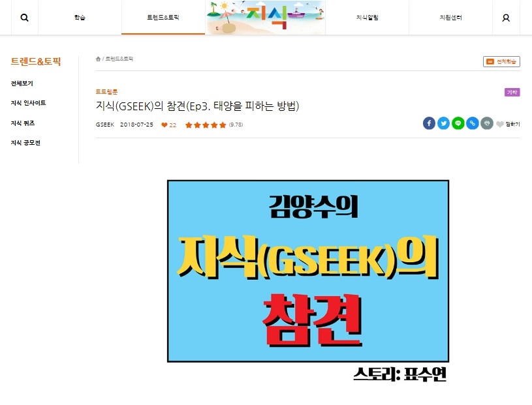Copy article link with chain icon
The image size is (532, 405).
(473, 123)
